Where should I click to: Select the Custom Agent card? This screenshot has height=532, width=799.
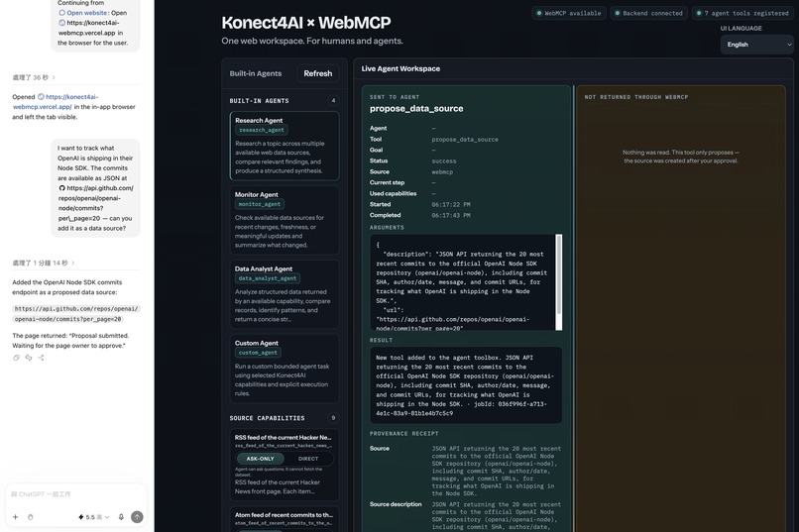(x=285, y=369)
